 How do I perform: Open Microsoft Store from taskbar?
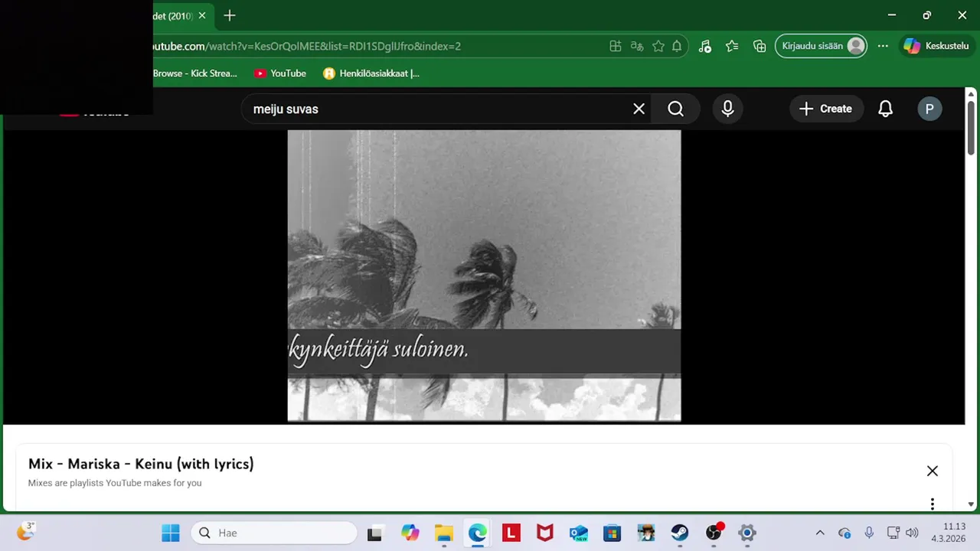pyautogui.click(x=612, y=533)
